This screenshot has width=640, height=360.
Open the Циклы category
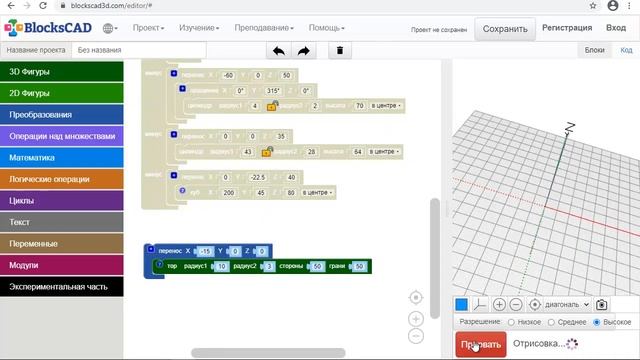62,200
